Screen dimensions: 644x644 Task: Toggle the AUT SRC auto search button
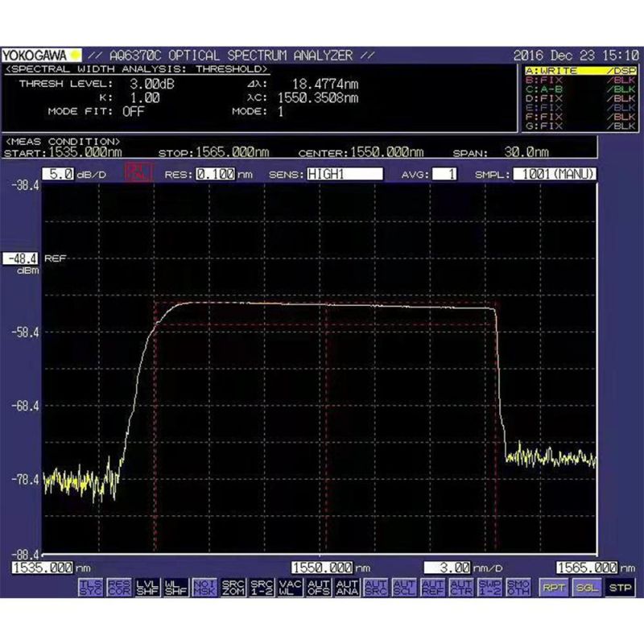click(376, 587)
